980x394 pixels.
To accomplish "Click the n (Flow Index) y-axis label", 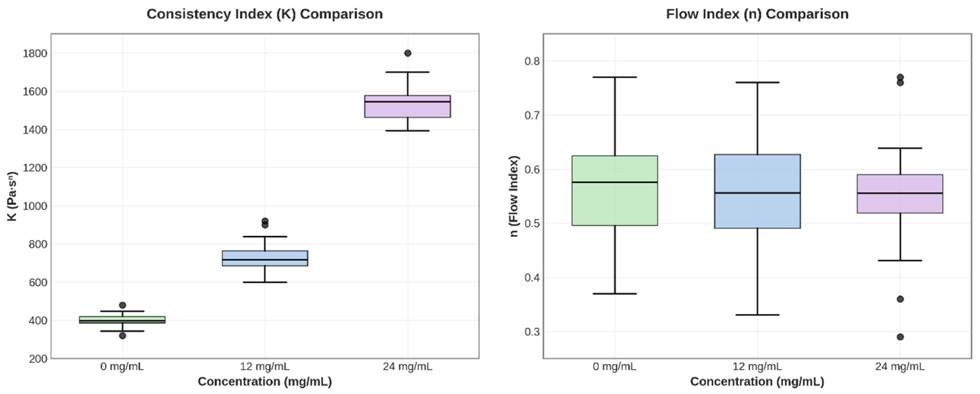I will point(514,196).
